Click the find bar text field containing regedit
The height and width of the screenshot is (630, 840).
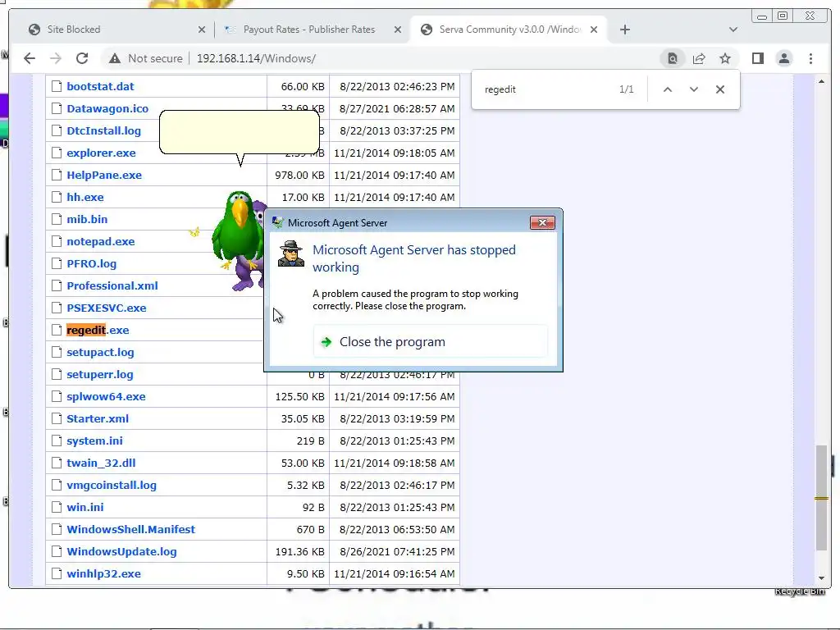tap(546, 89)
